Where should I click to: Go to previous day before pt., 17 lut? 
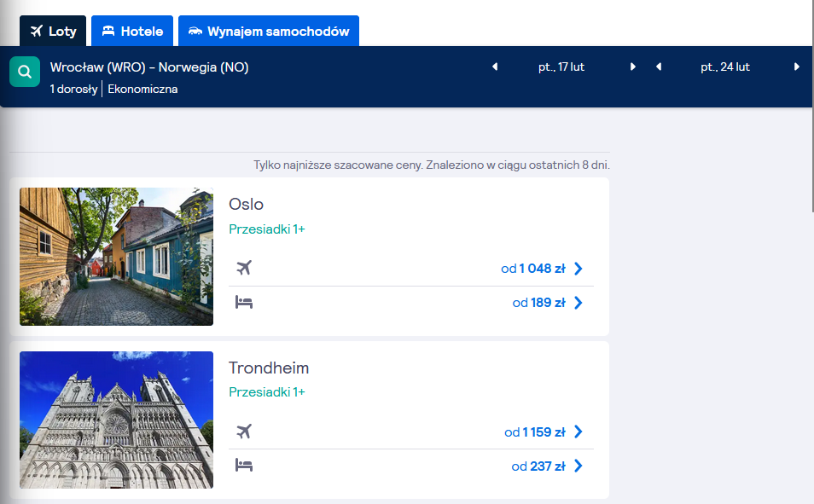coord(495,67)
